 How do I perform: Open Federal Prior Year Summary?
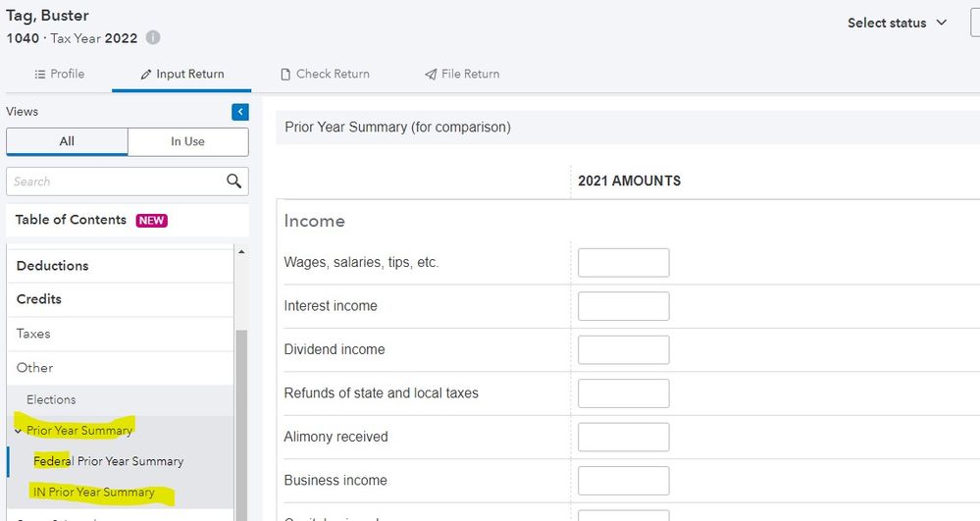point(108,461)
